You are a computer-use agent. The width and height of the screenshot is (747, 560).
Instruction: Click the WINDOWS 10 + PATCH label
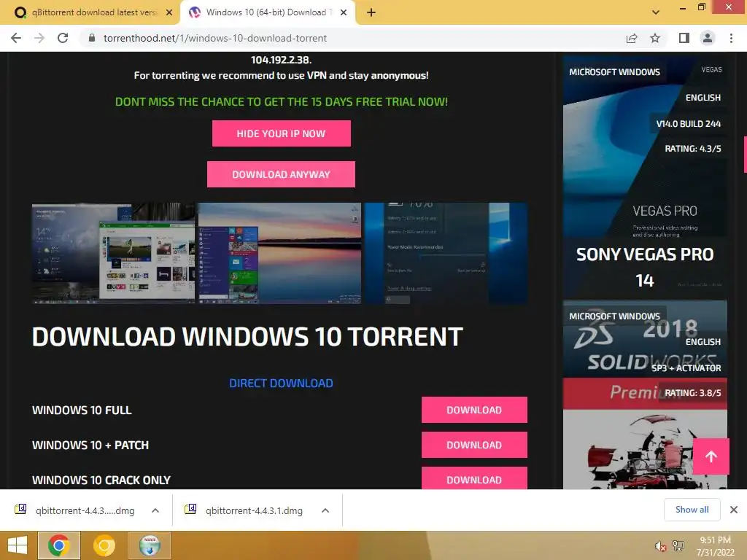(x=90, y=446)
